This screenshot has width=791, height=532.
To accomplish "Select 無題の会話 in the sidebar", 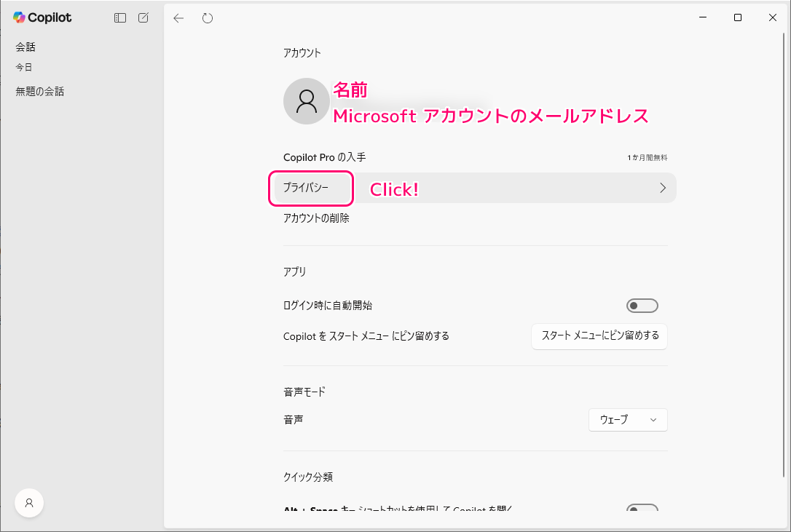I will (40, 92).
